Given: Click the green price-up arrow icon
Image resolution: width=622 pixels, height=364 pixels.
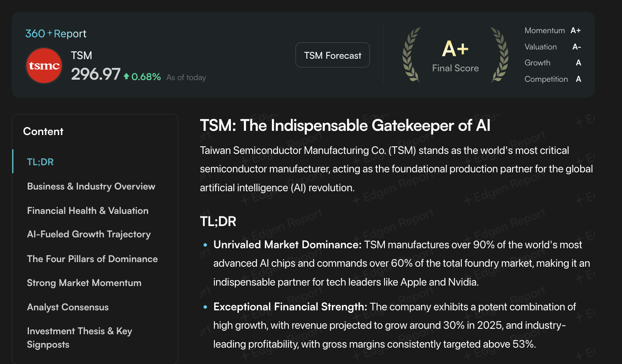Looking at the screenshot, I should pos(126,76).
